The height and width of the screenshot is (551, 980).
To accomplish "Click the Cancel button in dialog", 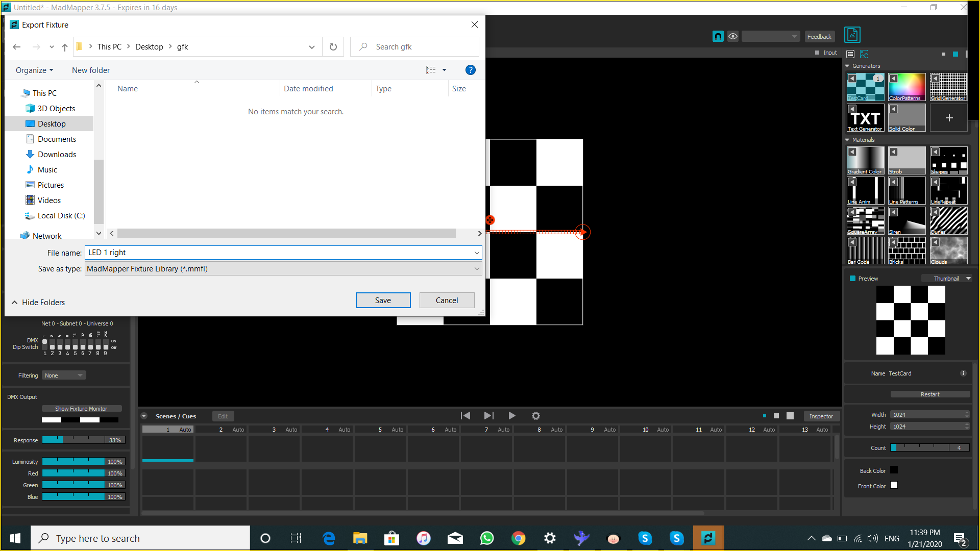I will pyautogui.click(x=446, y=300).
